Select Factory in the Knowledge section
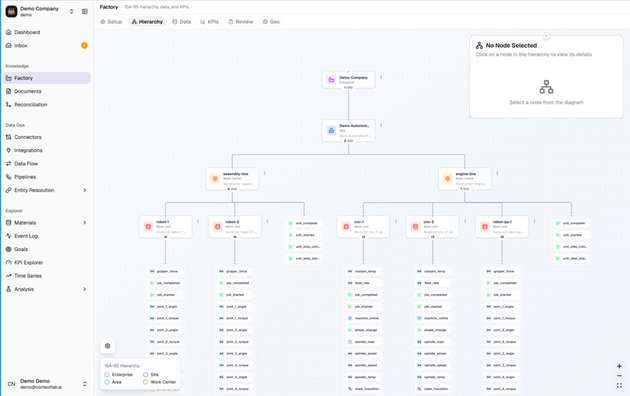 (47, 78)
